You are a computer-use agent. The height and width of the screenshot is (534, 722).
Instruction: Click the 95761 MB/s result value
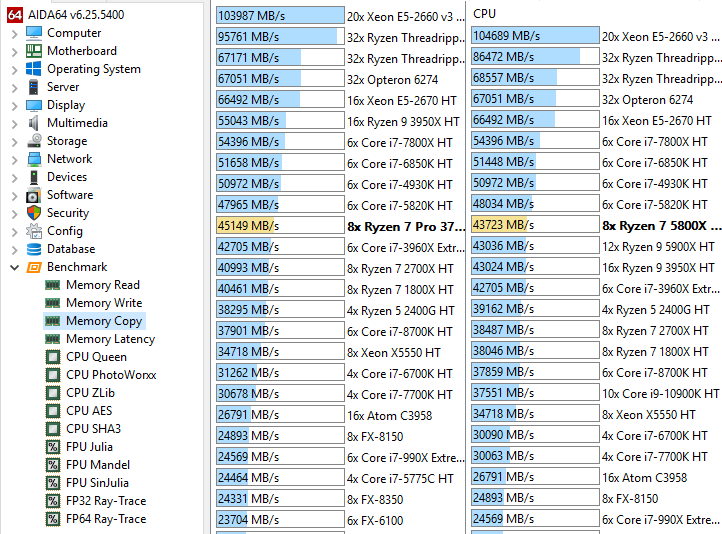click(248, 36)
